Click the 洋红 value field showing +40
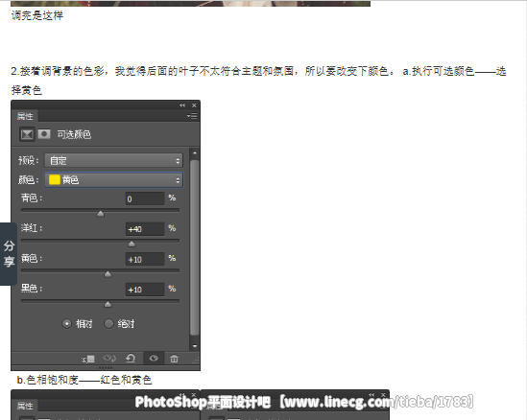Screen dimensions: 527x420 [145, 229]
